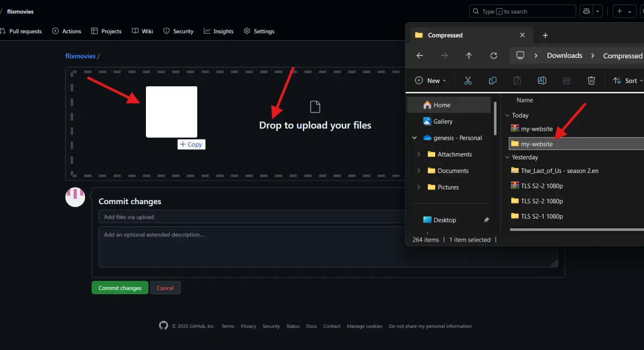This screenshot has height=350, width=644.
Task: Refresh the File Explorer folder view
Action: 494,55
